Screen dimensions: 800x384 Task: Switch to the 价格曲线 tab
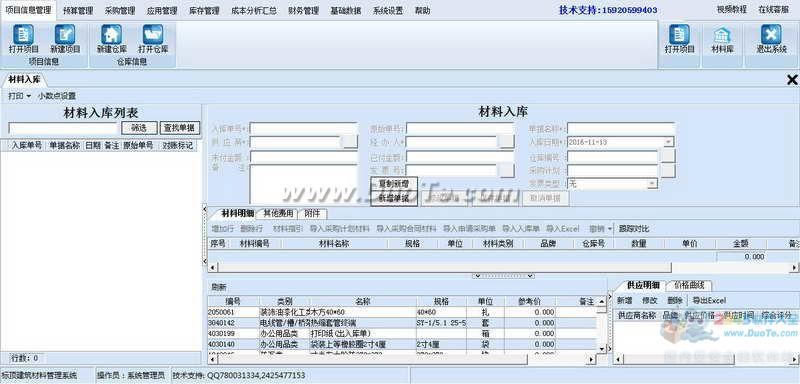[688, 286]
